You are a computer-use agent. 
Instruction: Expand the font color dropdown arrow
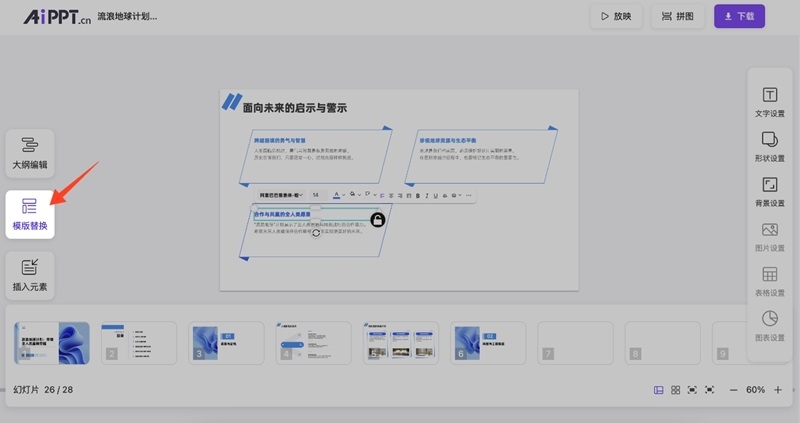pos(344,195)
